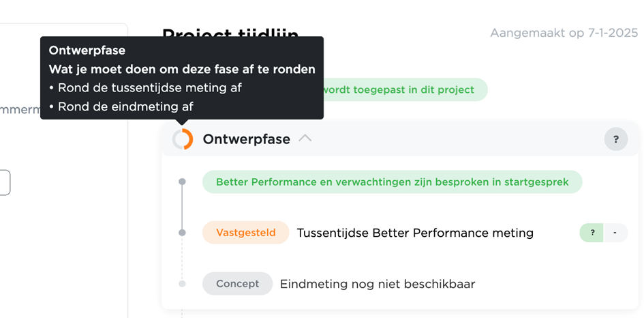Open the round help button in Ontwerpfase header
Screen dimensions: 644x318
pyautogui.click(x=615, y=139)
